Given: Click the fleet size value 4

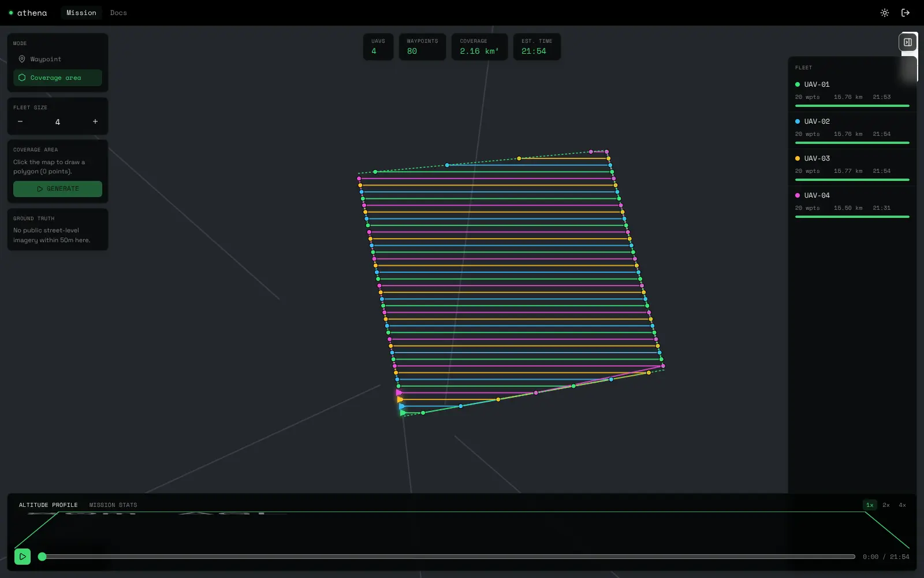Looking at the screenshot, I should [58, 122].
